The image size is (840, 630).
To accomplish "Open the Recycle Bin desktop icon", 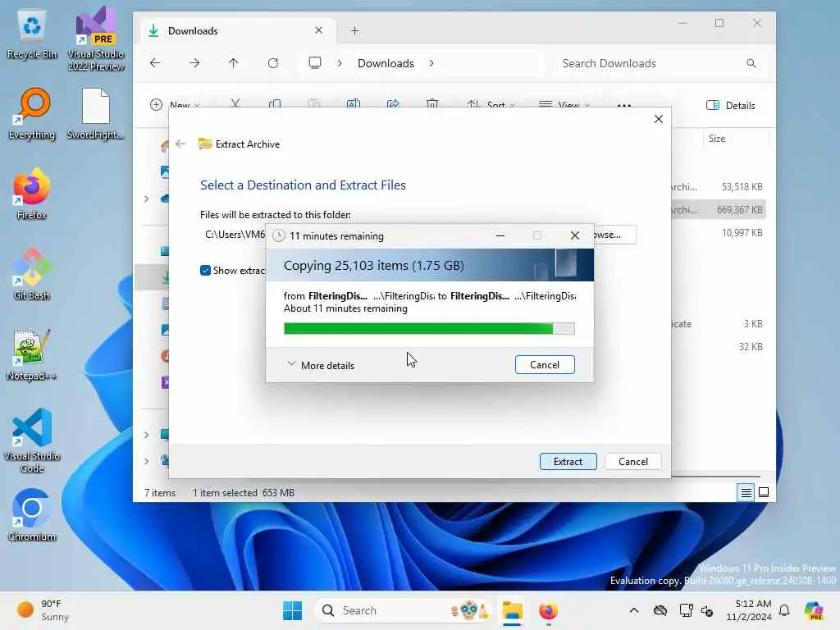I will click(x=32, y=34).
